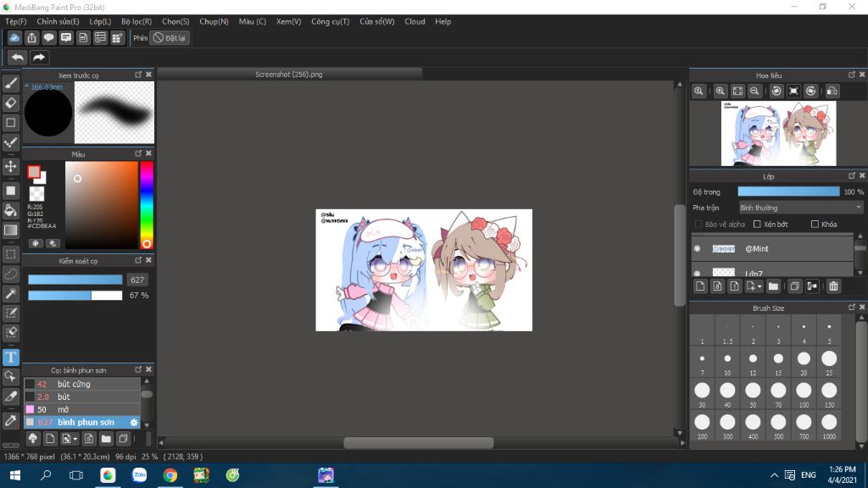Viewport: 868px width, 488px height.
Task: Select the Select Eraser tool
Action: tap(10, 332)
